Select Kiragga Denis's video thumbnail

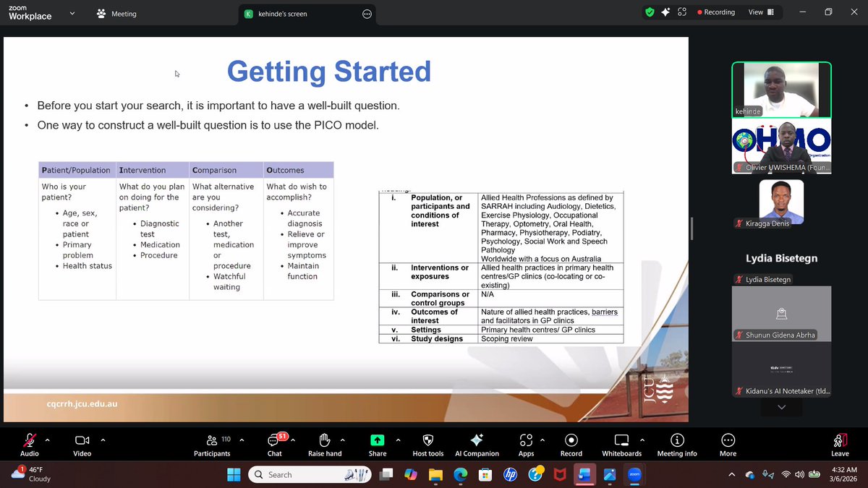(781, 202)
